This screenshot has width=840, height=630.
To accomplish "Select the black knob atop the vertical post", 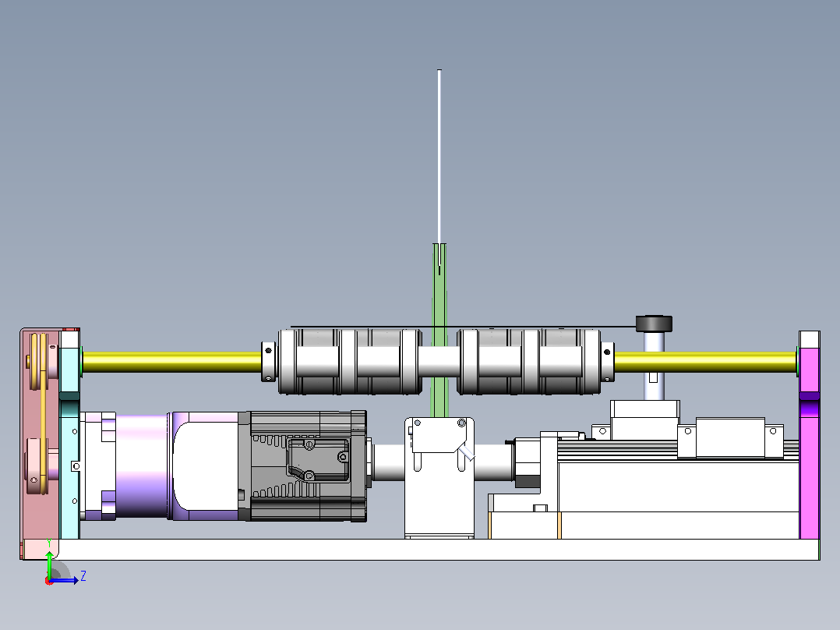I will tap(654, 324).
